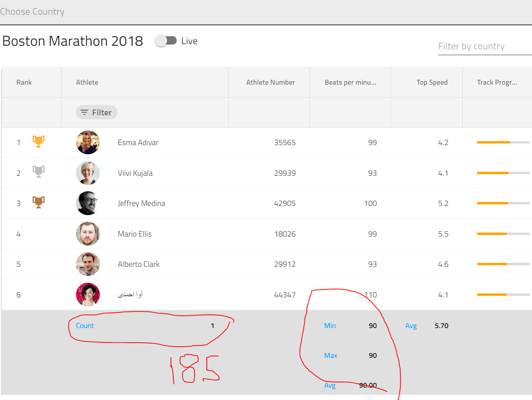The image size is (532, 400).
Task: Click Alberto Clark's top speed 4.6
Action: pyautogui.click(x=443, y=264)
